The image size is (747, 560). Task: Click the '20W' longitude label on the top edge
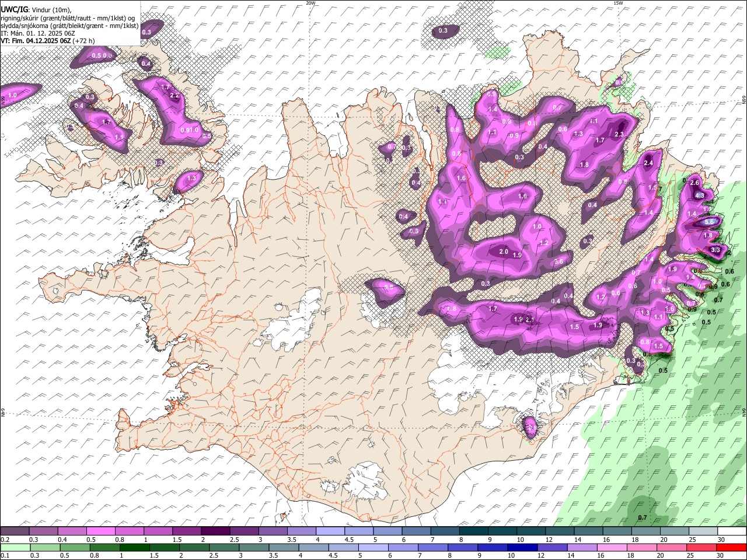click(310, 3)
